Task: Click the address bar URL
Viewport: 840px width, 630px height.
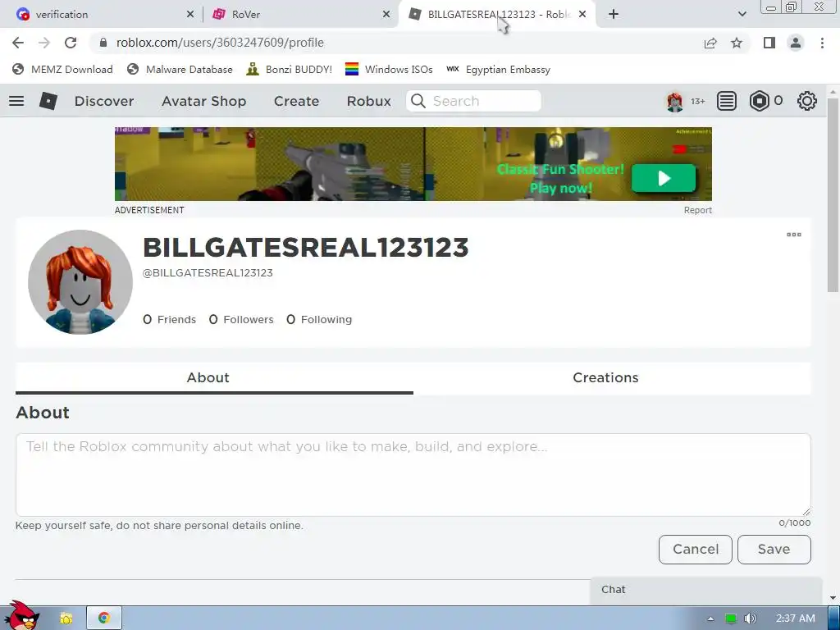Action: (220, 43)
